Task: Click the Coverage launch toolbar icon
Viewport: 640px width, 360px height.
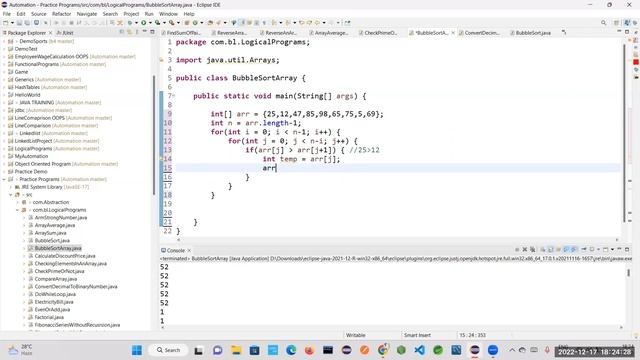Action: click(158, 23)
